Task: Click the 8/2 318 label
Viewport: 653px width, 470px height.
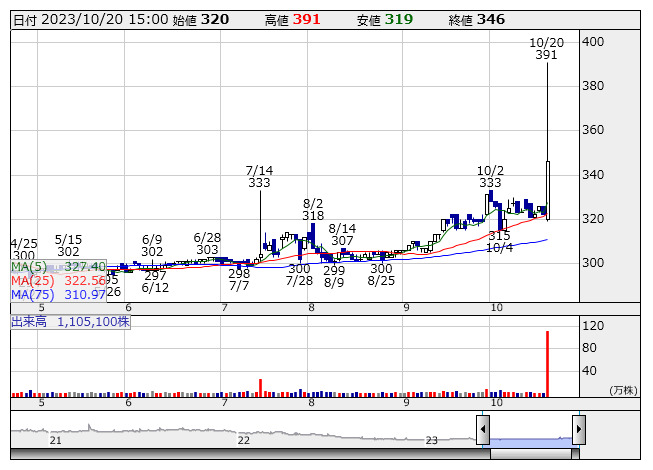Action: 313,209
